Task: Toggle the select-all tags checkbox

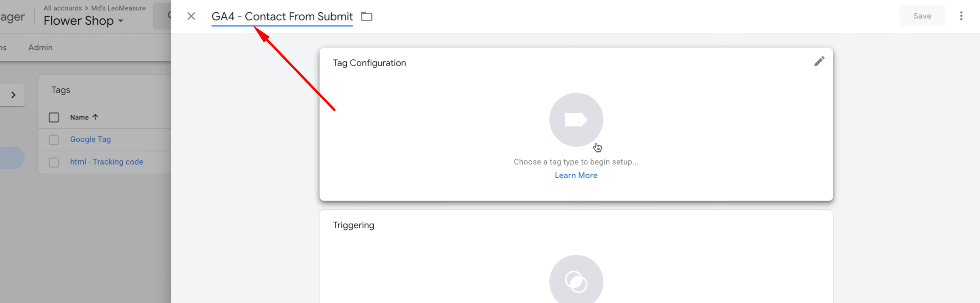Action: 54,117
